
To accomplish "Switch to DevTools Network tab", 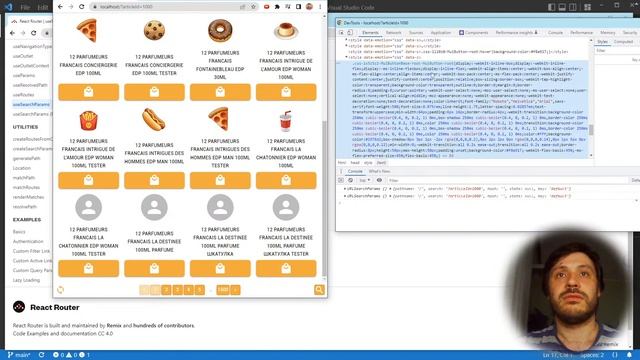I will (x=393, y=33).
